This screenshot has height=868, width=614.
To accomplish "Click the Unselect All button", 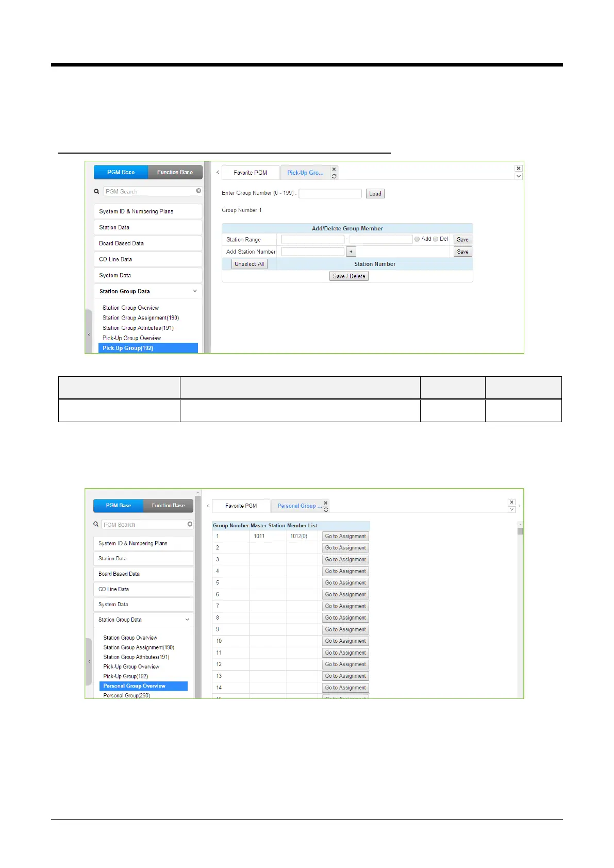I will coord(250,264).
